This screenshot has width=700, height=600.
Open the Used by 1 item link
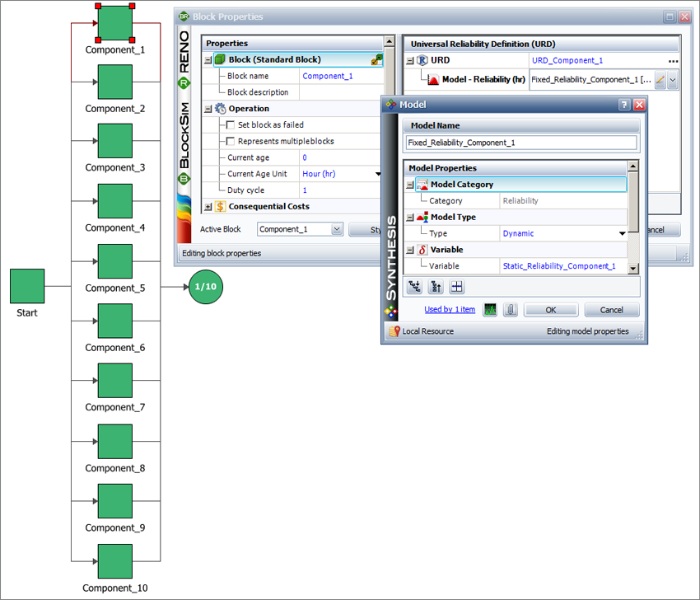(x=449, y=309)
